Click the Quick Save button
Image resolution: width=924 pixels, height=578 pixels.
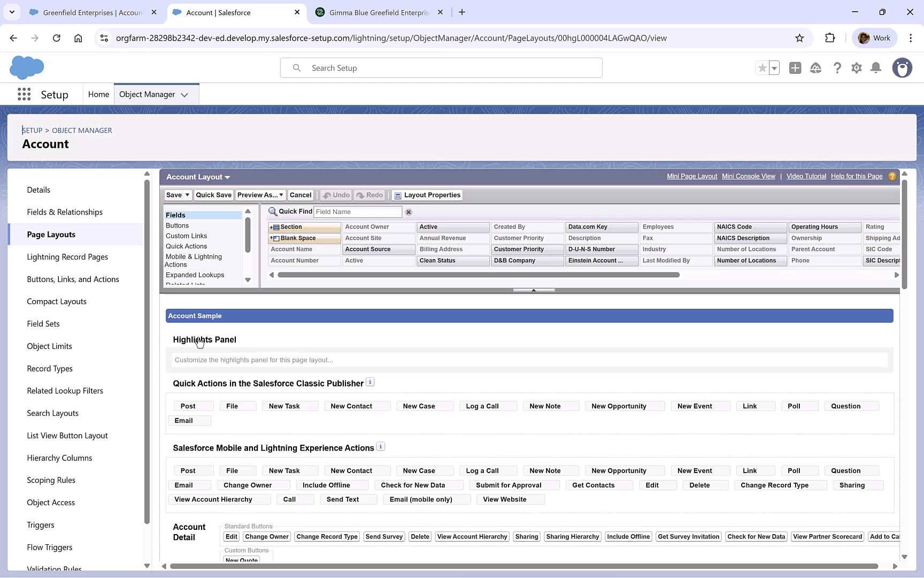pos(213,195)
